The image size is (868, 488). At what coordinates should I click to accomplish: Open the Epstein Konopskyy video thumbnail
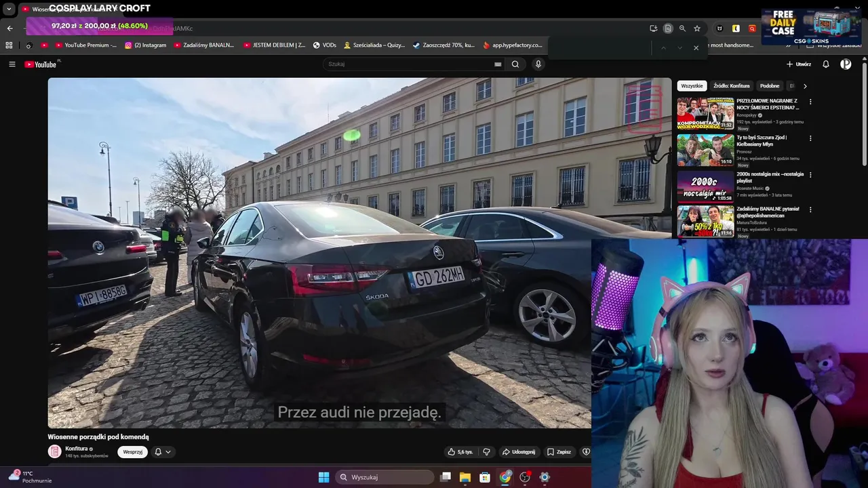point(705,113)
